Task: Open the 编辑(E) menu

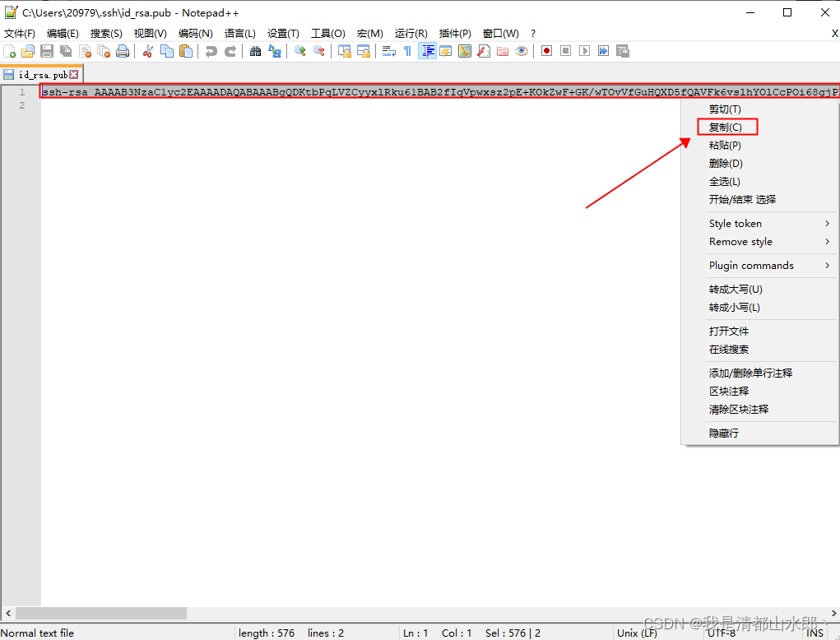Action: click(x=63, y=34)
